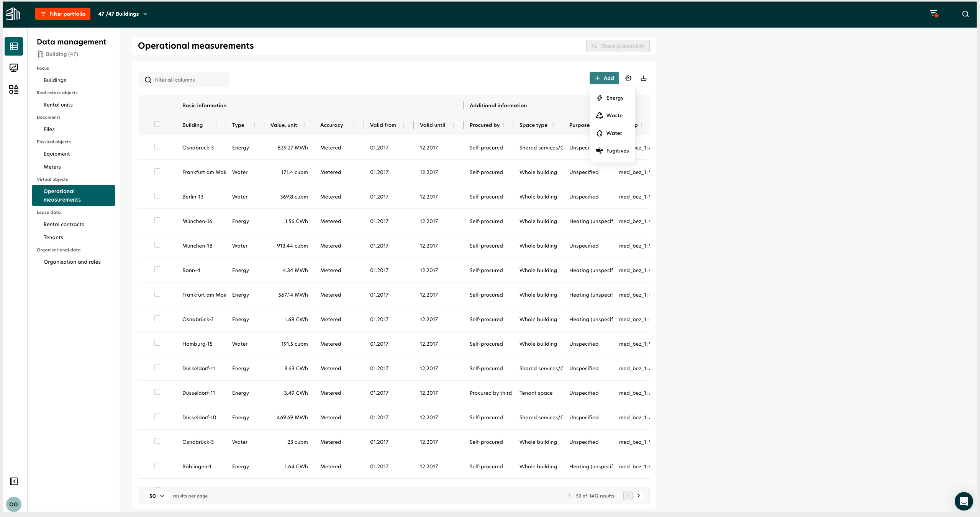Select Water from the Add menu
The width and height of the screenshot is (980, 517).
[x=612, y=133]
